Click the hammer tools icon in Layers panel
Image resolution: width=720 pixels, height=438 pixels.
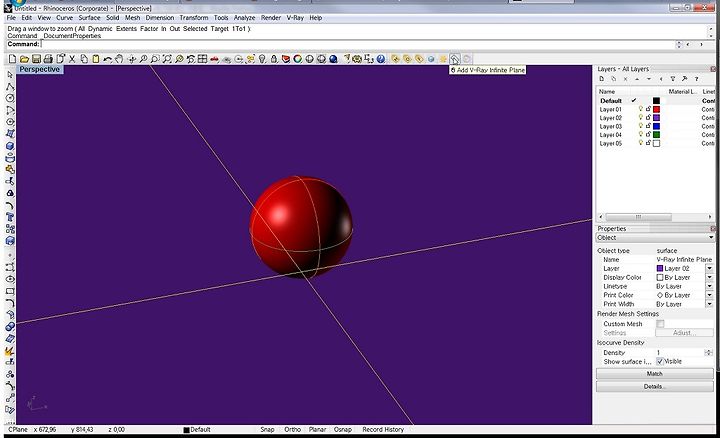(x=685, y=79)
